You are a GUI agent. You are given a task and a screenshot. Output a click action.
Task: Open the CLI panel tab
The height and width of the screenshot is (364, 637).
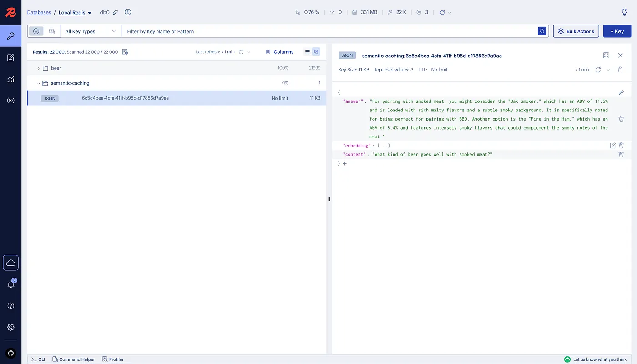pyautogui.click(x=38, y=359)
